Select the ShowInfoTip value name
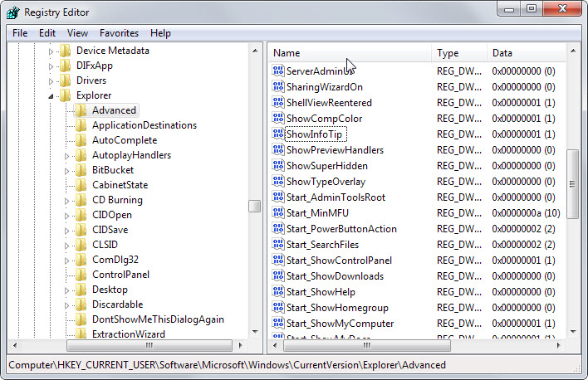The image size is (588, 380). (315, 134)
